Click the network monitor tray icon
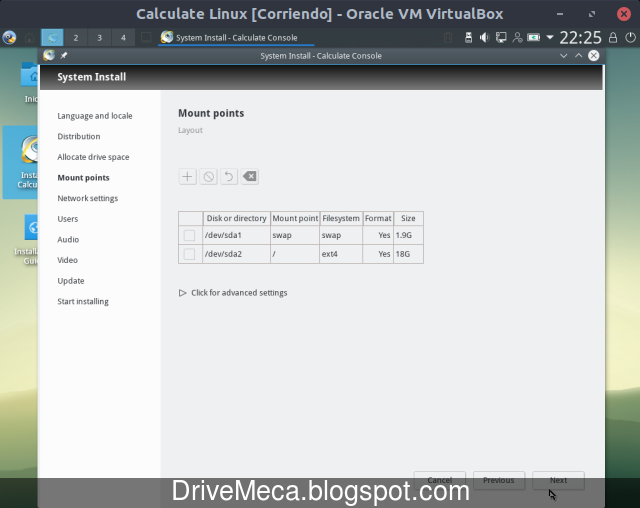 (x=501, y=38)
